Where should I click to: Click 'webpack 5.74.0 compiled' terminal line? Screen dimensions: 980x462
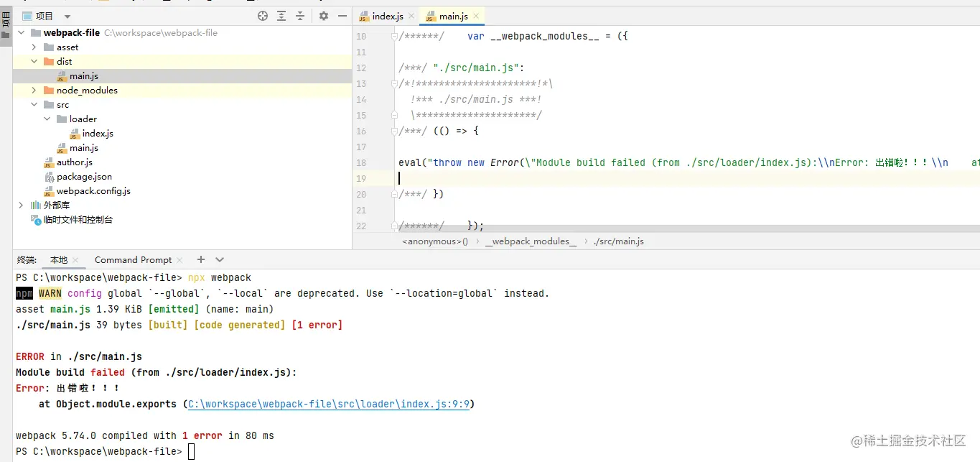[145, 435]
